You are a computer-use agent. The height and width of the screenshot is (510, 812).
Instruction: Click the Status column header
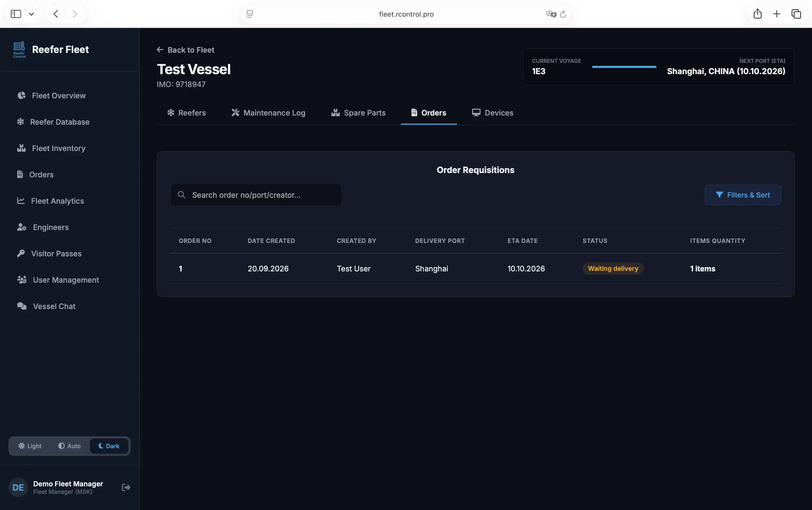tap(595, 240)
